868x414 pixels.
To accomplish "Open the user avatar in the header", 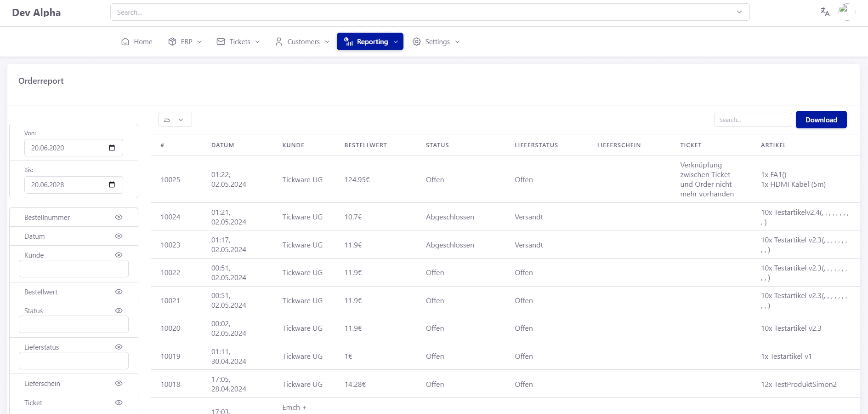I will (846, 12).
